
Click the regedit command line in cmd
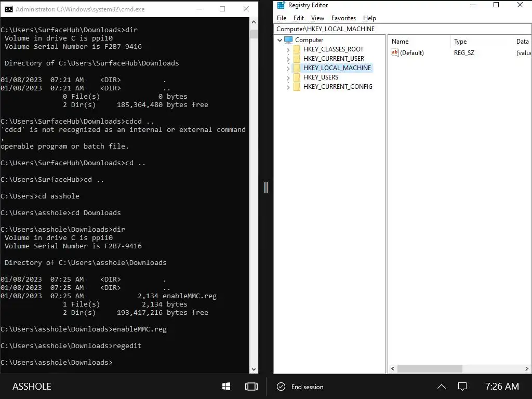tap(71, 345)
